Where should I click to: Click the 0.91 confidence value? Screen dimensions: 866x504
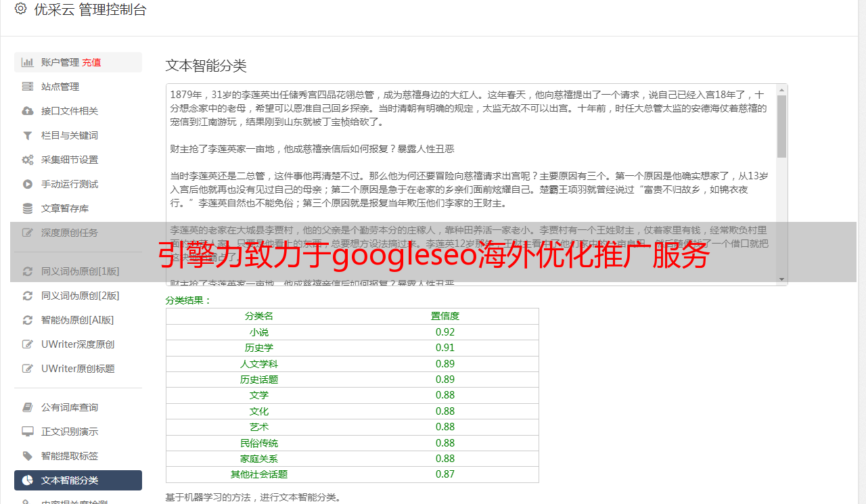[x=445, y=348]
